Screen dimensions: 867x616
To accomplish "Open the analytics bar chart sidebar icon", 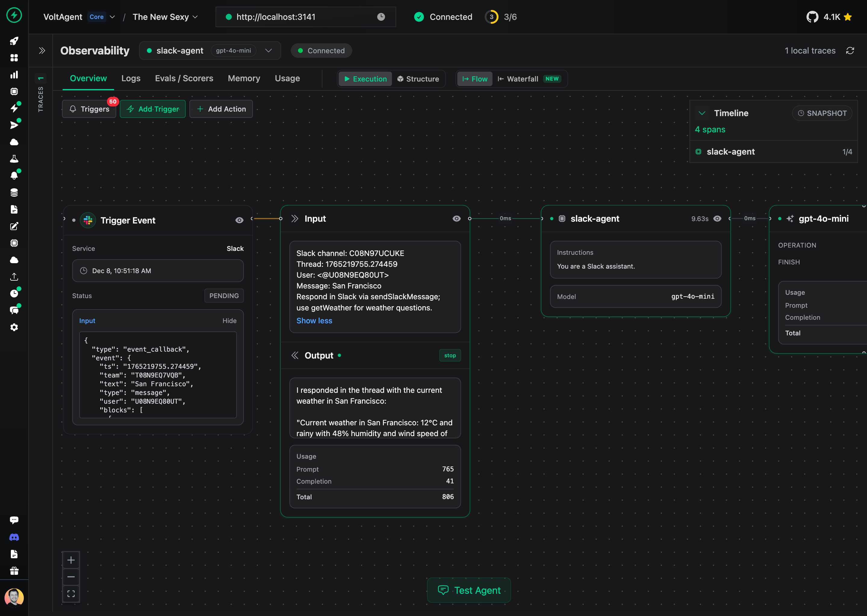I will (14, 74).
